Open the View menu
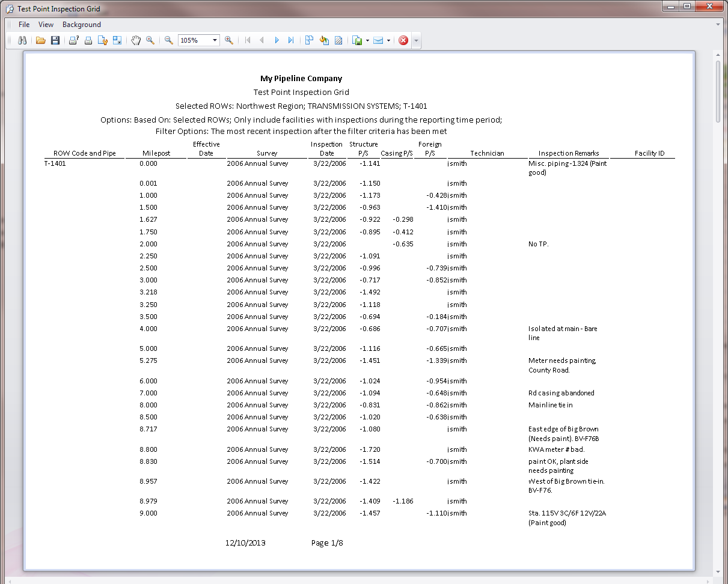Image resolution: width=728 pixels, height=584 pixels. point(46,25)
